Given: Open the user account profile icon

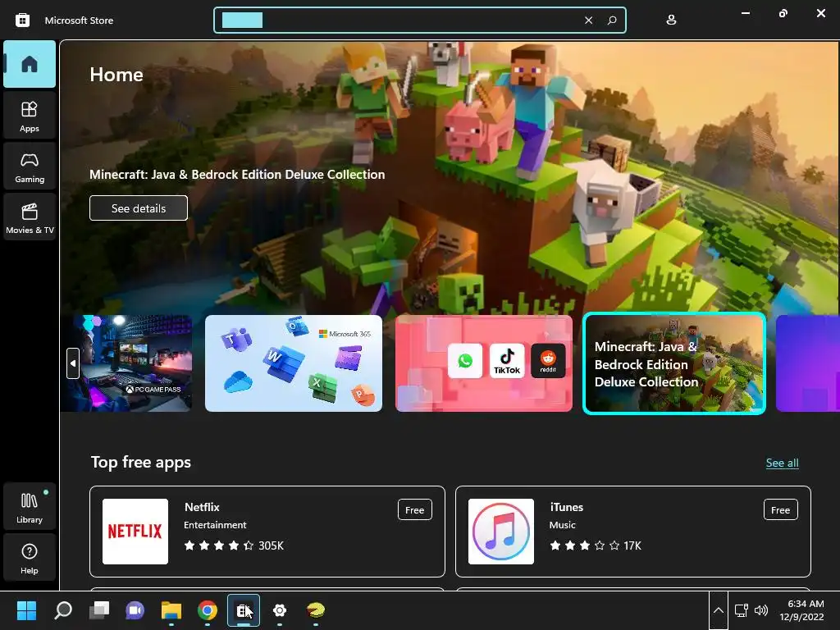Looking at the screenshot, I should click(671, 21).
